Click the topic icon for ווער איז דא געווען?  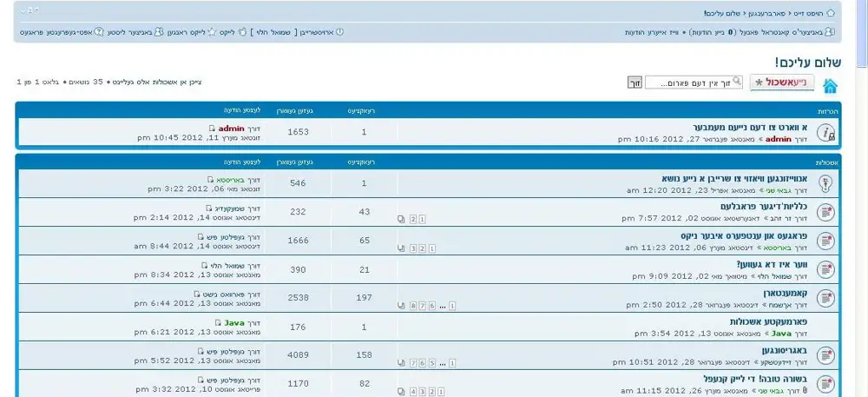826,269
